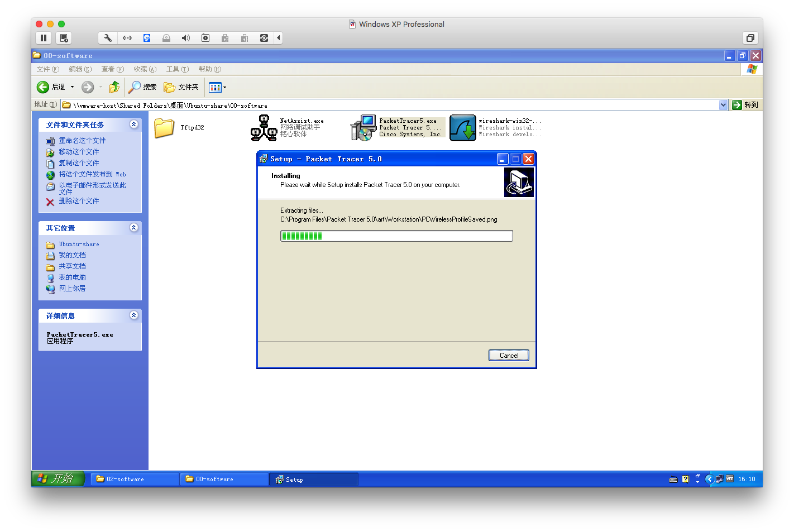
Task: Click the VM sound volume icon
Action: tap(186, 38)
